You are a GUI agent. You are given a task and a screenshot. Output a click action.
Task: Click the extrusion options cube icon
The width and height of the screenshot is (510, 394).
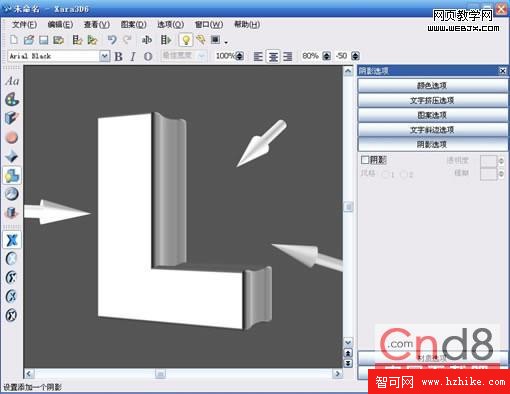click(12, 118)
